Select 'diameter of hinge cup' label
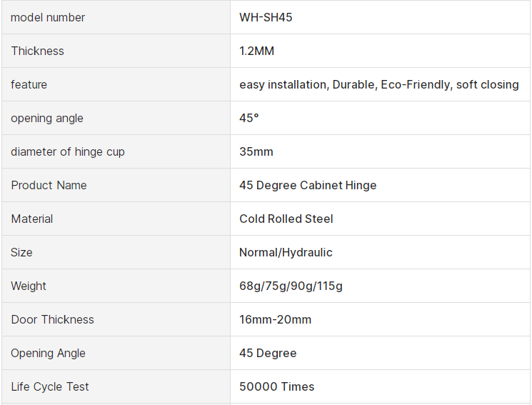The image size is (532, 405). [x=68, y=151]
